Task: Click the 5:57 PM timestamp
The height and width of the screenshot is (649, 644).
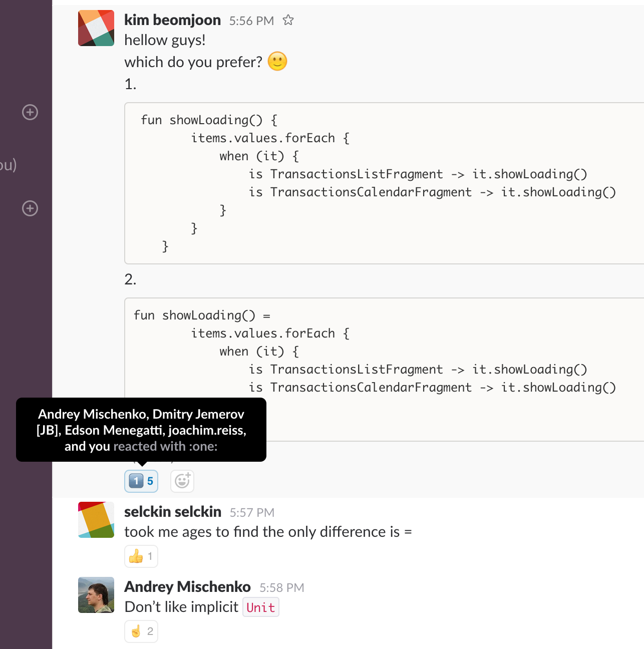Action: [252, 512]
